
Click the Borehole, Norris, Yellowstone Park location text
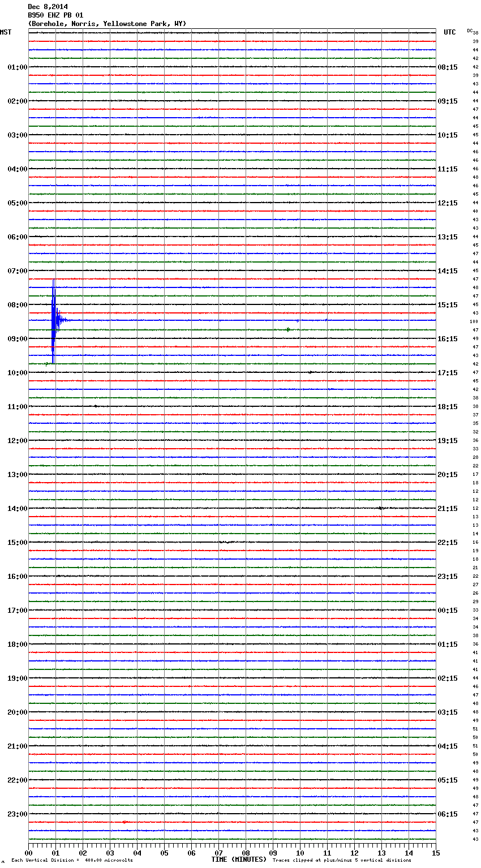(x=106, y=24)
